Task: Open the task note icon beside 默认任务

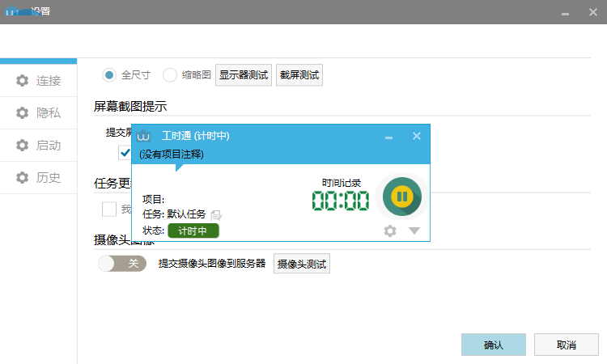Action: 216,214
